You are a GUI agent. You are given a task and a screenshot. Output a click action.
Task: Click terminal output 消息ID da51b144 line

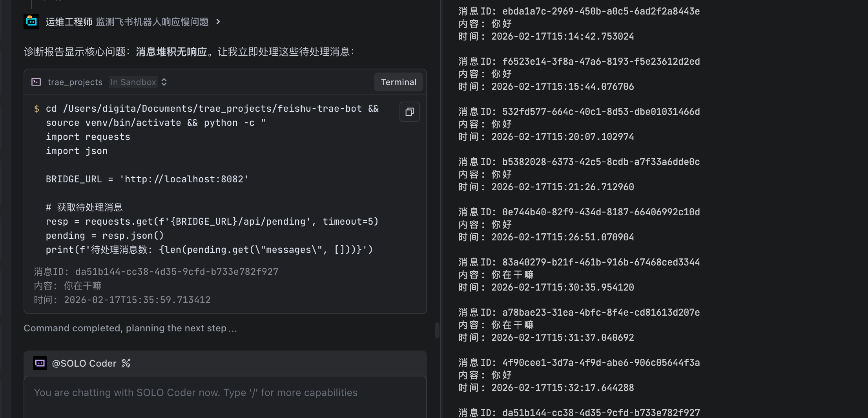(156, 272)
